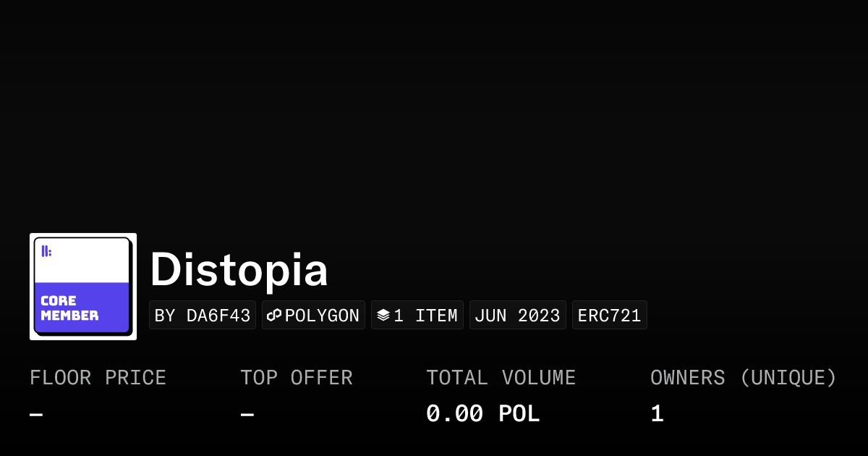Screen dimensions: 868x456
Task: Click the 0.00 POL volume value
Action: tap(482, 414)
